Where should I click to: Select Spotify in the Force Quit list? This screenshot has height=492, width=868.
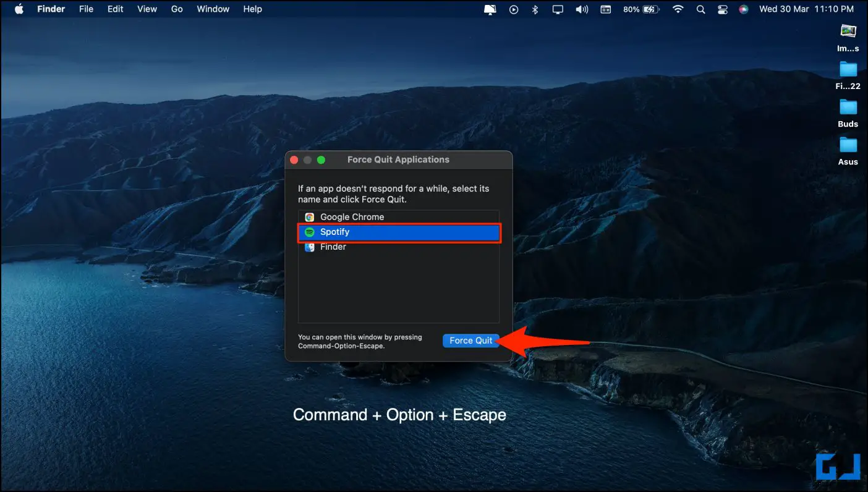click(399, 232)
